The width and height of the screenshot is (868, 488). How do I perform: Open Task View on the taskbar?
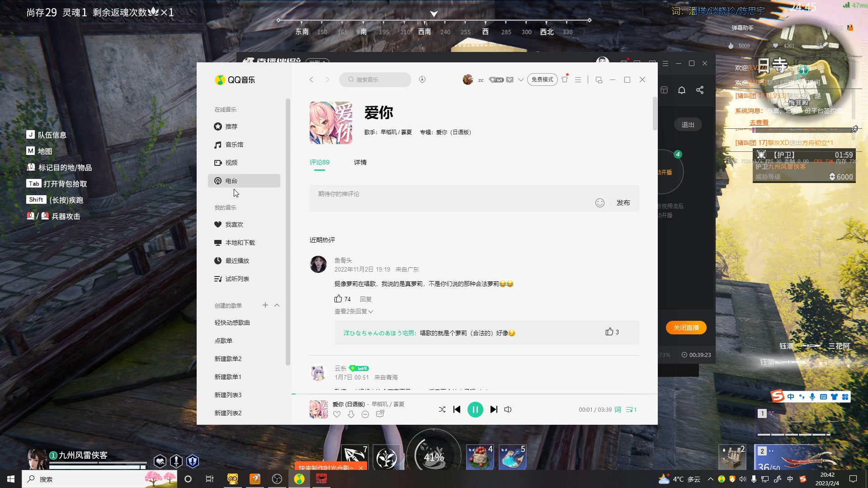click(210, 479)
